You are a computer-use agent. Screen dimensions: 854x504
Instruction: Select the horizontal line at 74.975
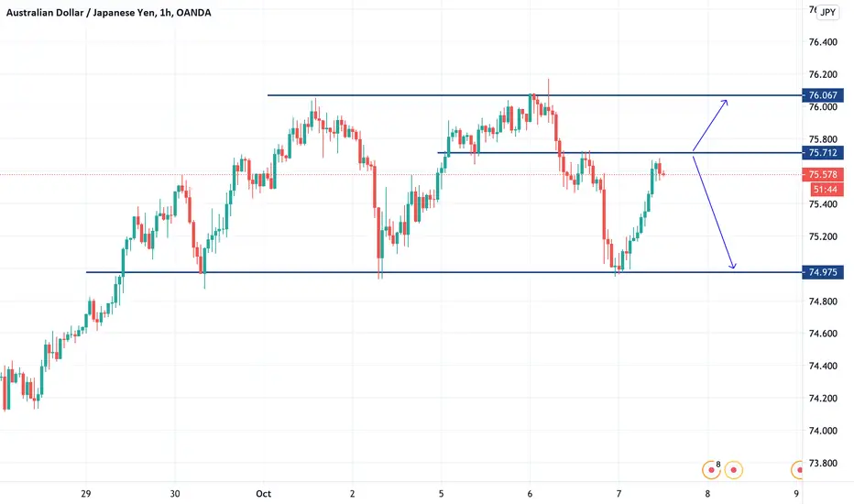click(x=443, y=272)
